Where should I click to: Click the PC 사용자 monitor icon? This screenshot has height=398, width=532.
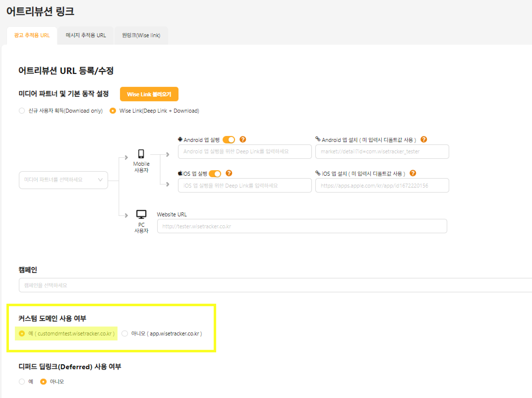[x=141, y=214]
